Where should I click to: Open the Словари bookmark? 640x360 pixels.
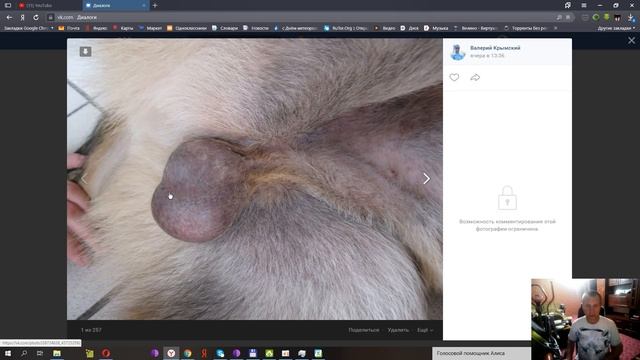(x=225, y=28)
